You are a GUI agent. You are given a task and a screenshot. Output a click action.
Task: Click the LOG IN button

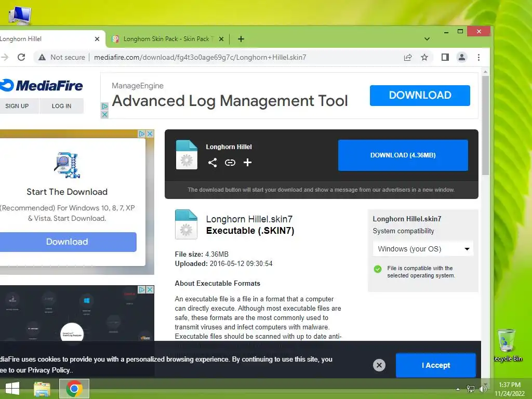coord(61,106)
